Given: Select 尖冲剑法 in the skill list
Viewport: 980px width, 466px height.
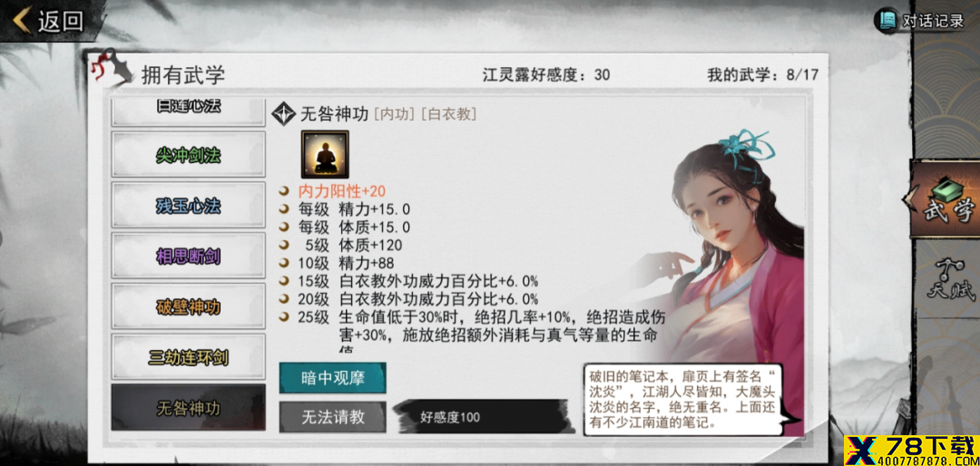Looking at the screenshot, I should click(188, 155).
